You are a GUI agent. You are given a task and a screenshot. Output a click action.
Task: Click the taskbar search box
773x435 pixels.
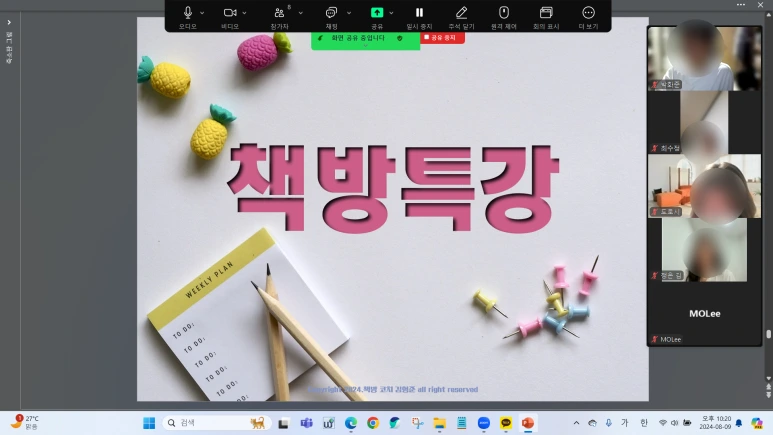coord(217,423)
